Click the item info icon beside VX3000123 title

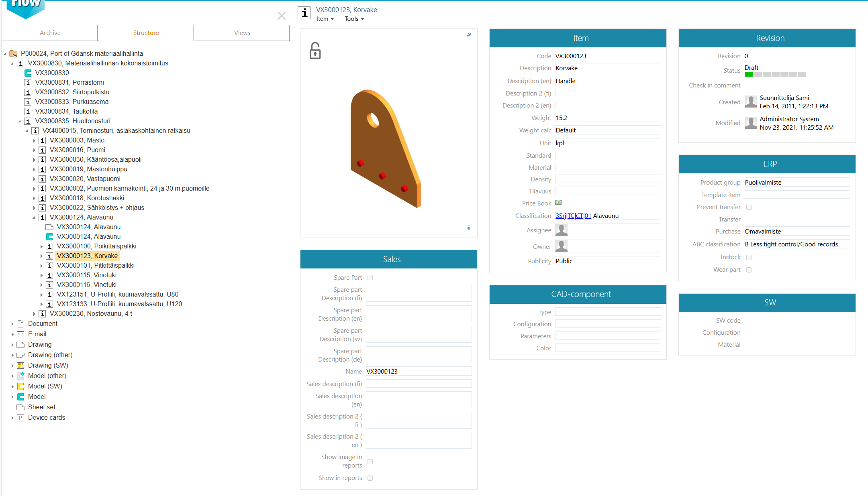[304, 13]
